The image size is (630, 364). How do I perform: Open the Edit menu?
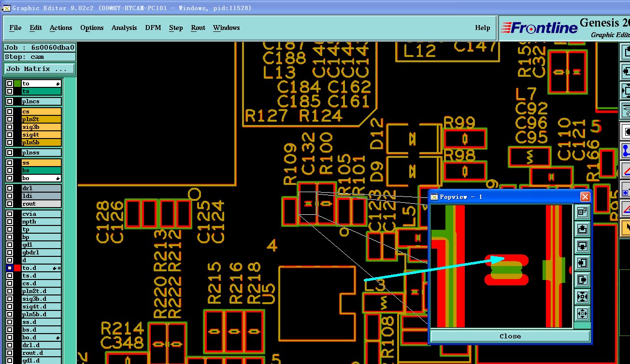click(x=36, y=28)
